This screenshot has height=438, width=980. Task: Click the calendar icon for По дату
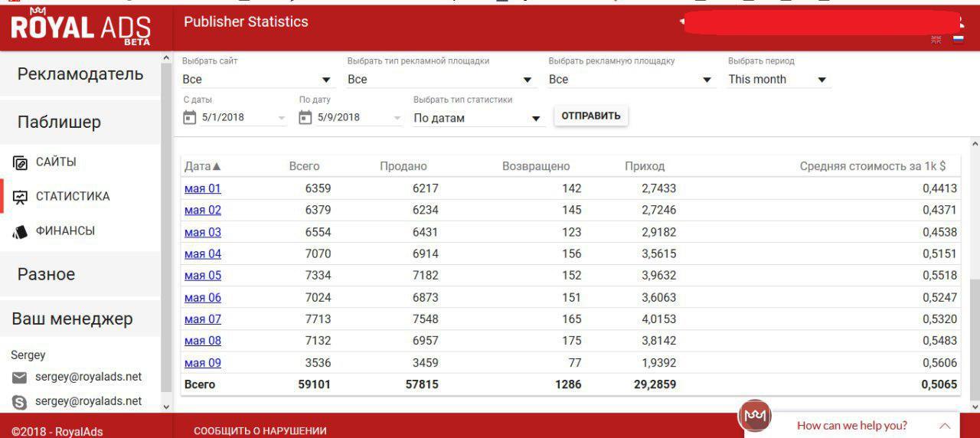point(305,117)
